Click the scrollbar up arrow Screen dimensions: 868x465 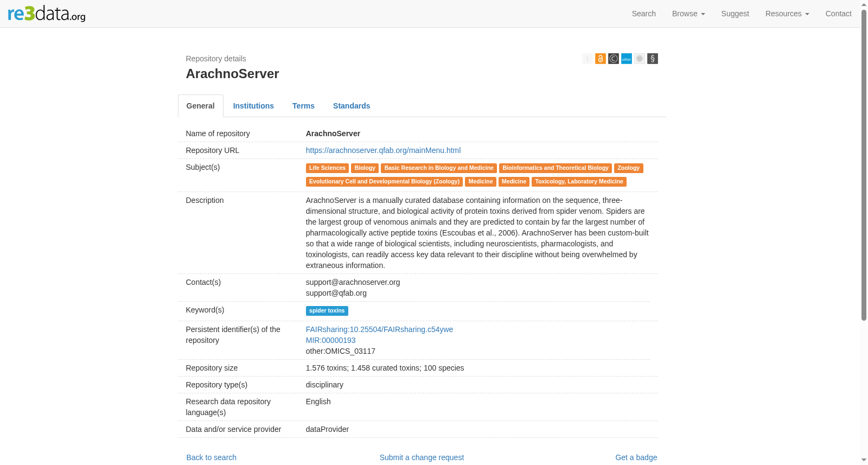tap(864, 4)
